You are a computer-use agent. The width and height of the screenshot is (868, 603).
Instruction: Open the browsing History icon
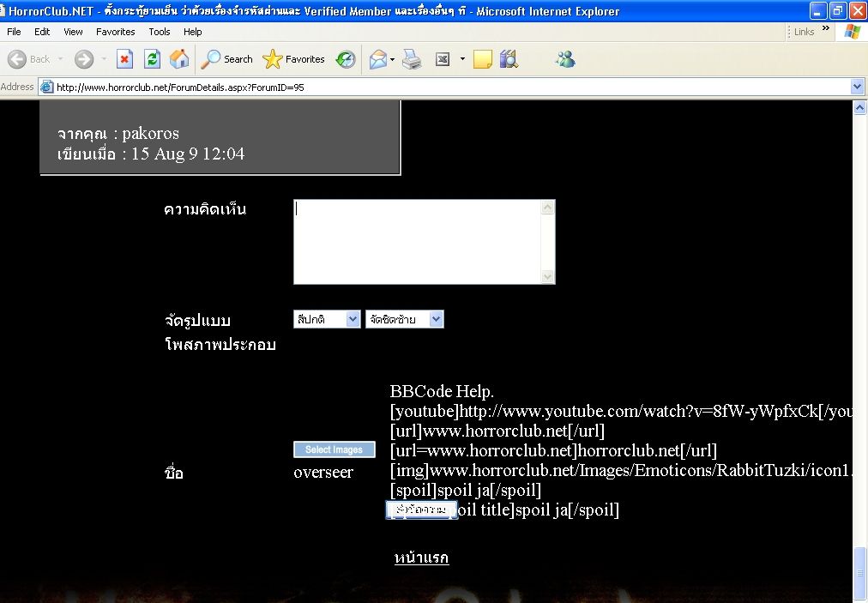tap(346, 59)
